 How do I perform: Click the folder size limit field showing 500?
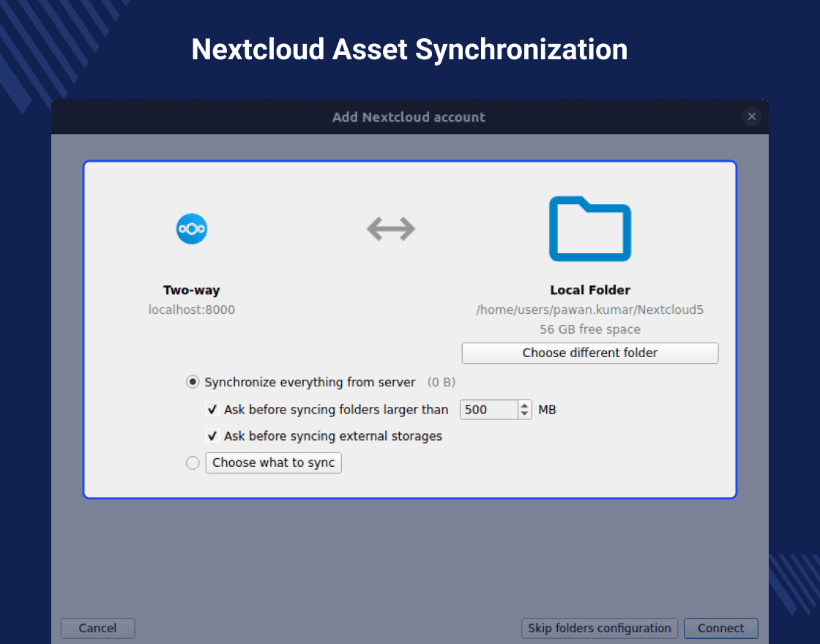489,409
